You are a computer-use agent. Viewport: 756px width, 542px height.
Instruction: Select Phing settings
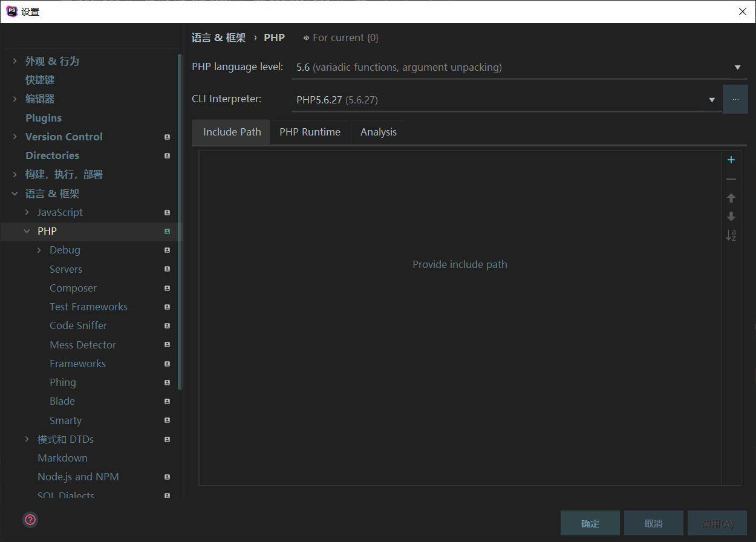pyautogui.click(x=63, y=382)
